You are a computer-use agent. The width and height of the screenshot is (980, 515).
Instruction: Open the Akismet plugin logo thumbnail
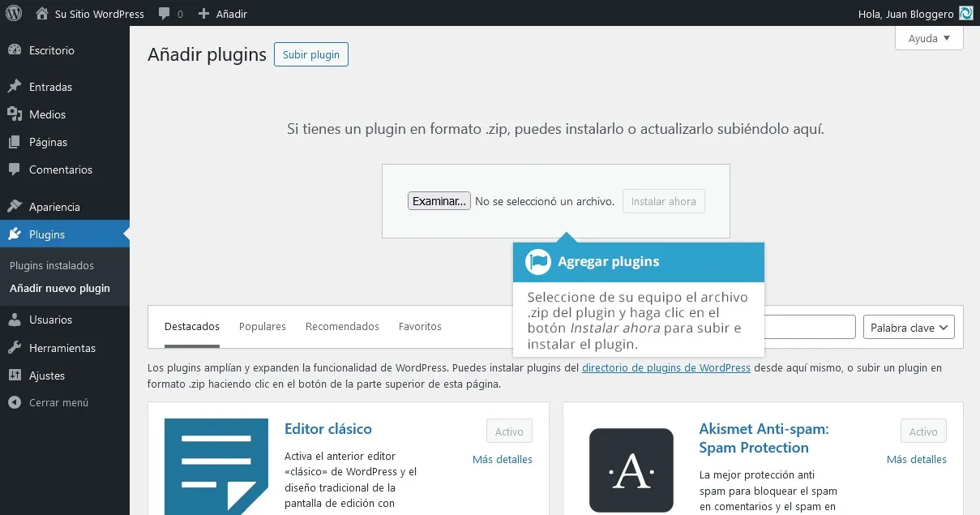click(631, 470)
